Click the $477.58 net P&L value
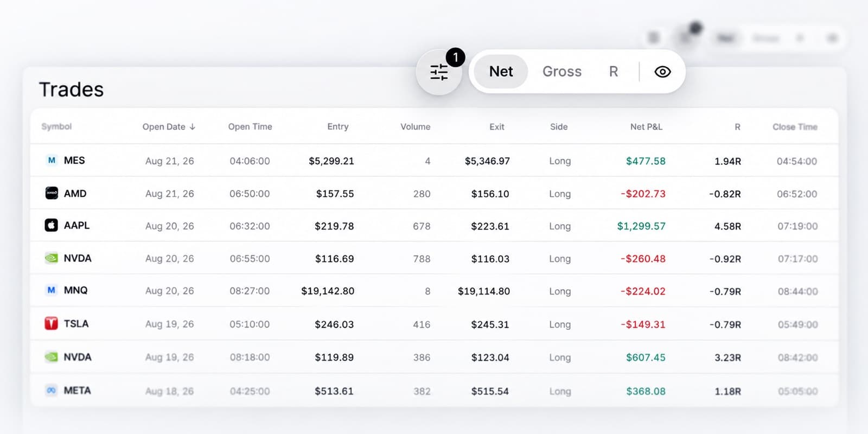 click(x=646, y=161)
